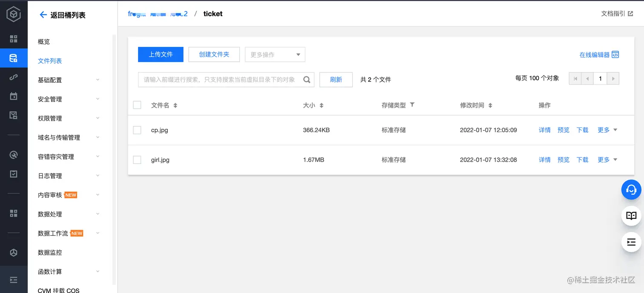Image resolution: width=644 pixels, height=293 pixels.
Task: Expand 更多 menu for cp.jpg
Action: (607, 130)
